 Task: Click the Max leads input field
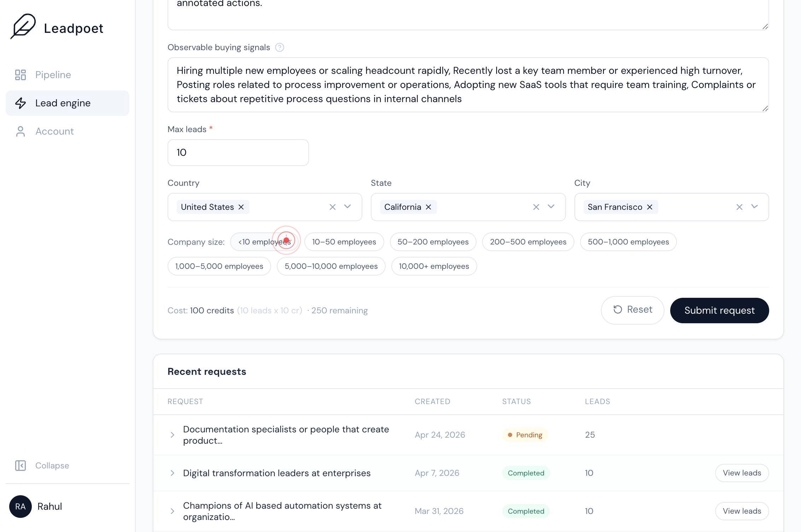pyautogui.click(x=238, y=153)
